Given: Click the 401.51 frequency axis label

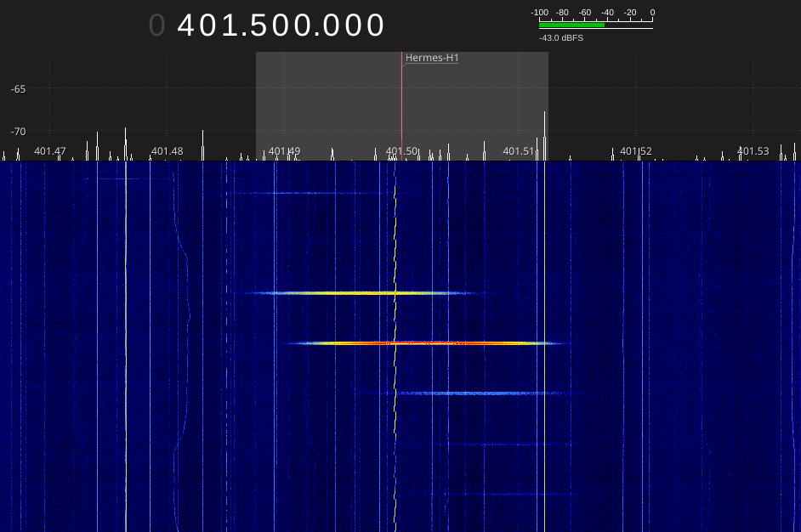Looking at the screenshot, I should click(x=519, y=151).
